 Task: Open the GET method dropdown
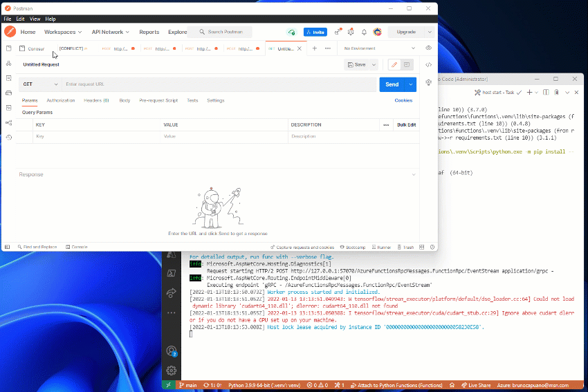[40, 84]
